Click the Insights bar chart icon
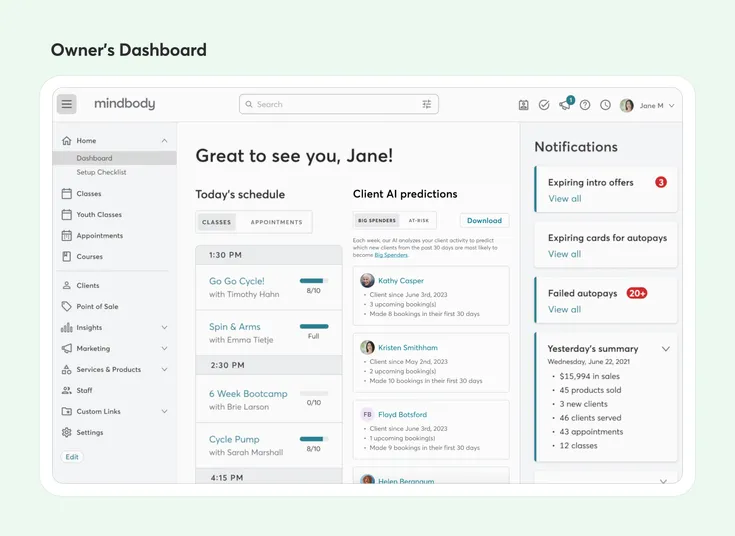The image size is (735, 536). (67, 327)
